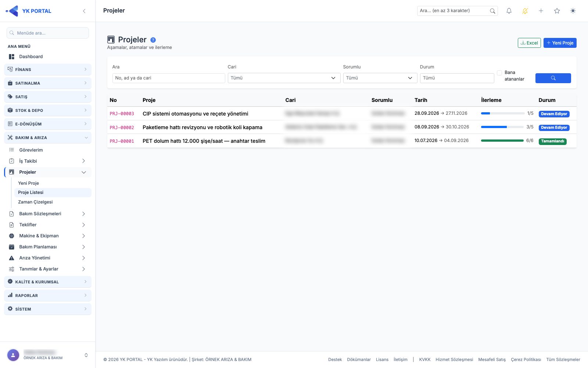Click the Menüde ara search field

coord(48,33)
